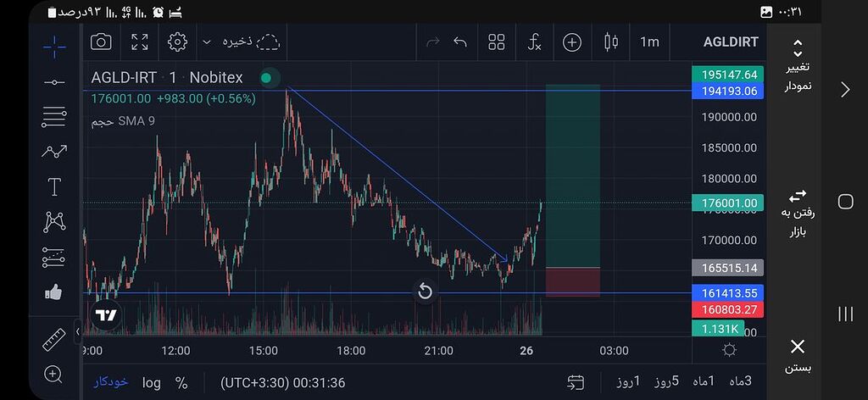Open the 1m interval dropdown
The image size is (868, 400).
coord(649,42)
